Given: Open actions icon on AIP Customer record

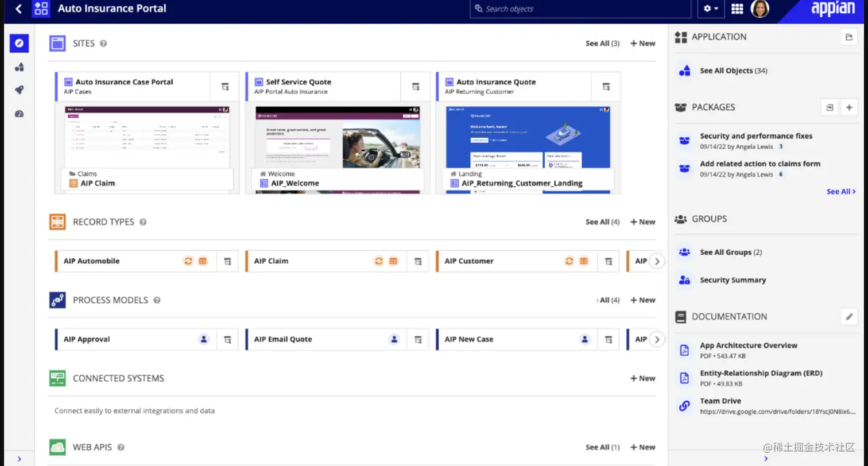Looking at the screenshot, I should (x=609, y=261).
